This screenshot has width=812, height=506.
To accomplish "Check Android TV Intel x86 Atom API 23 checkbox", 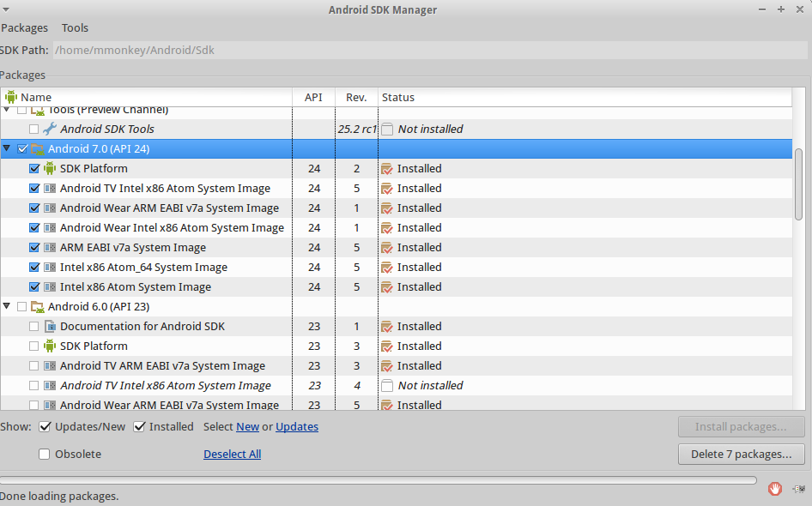I will click(33, 385).
